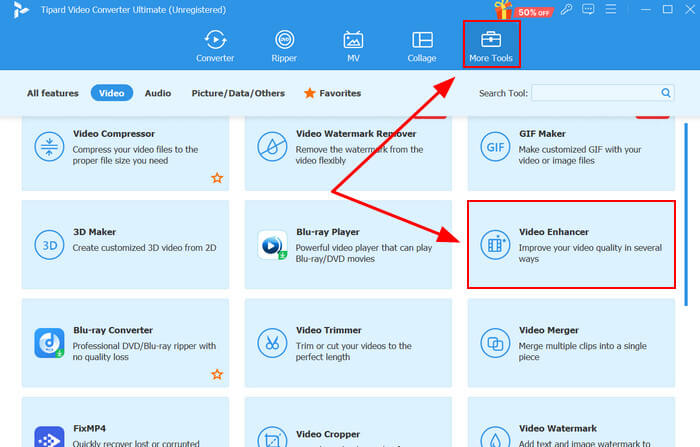Open the feedback chat icon

(588, 9)
